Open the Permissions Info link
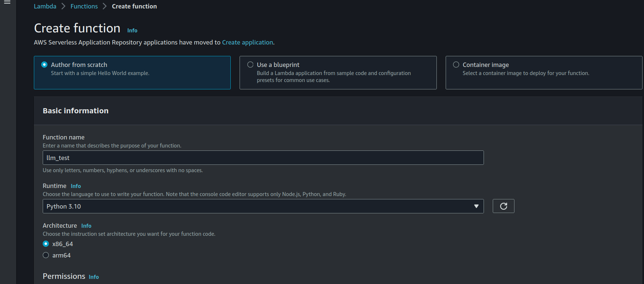This screenshot has height=284, width=644. [x=93, y=277]
